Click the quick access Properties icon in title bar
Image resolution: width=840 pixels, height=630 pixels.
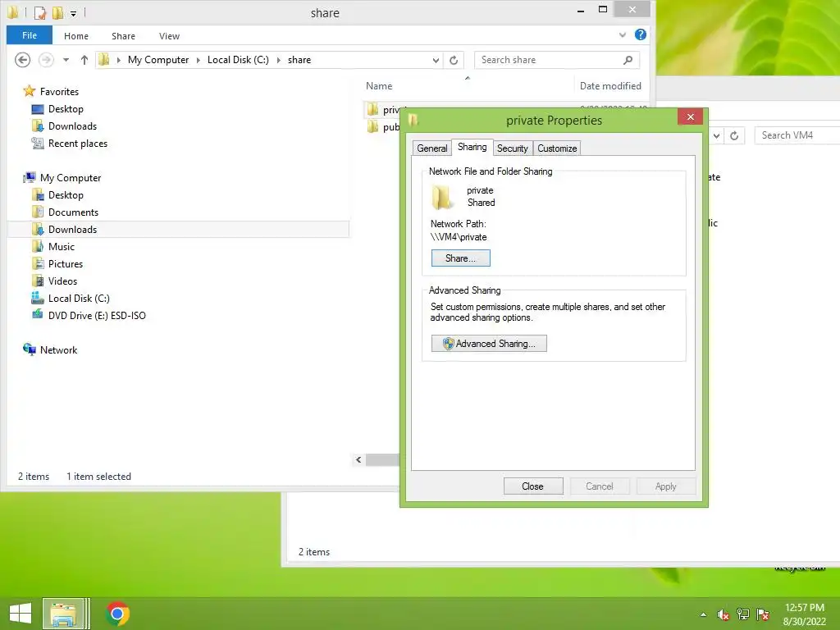tap(40, 12)
